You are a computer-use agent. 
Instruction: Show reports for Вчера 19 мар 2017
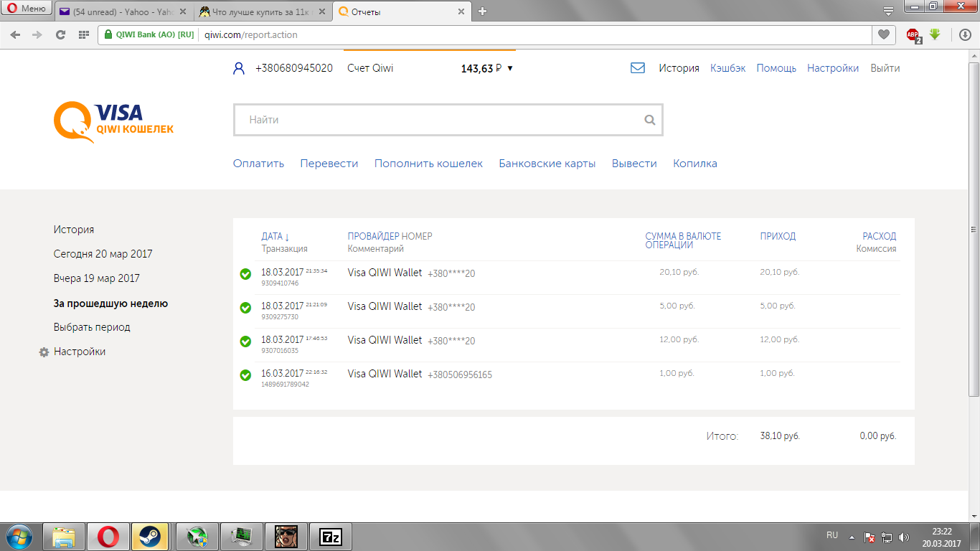(97, 278)
